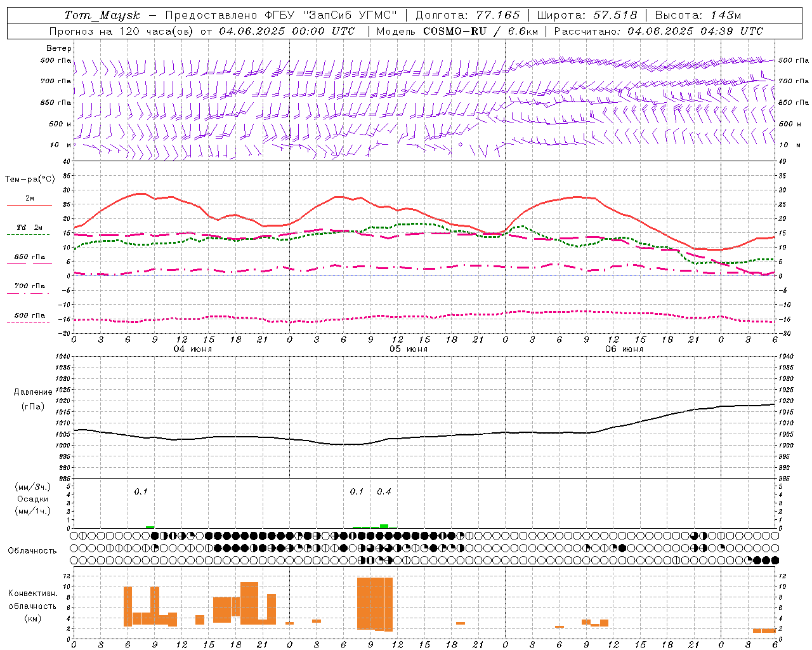Click the Осадки precipitation label
The height and width of the screenshot is (650, 812).
tap(33, 499)
